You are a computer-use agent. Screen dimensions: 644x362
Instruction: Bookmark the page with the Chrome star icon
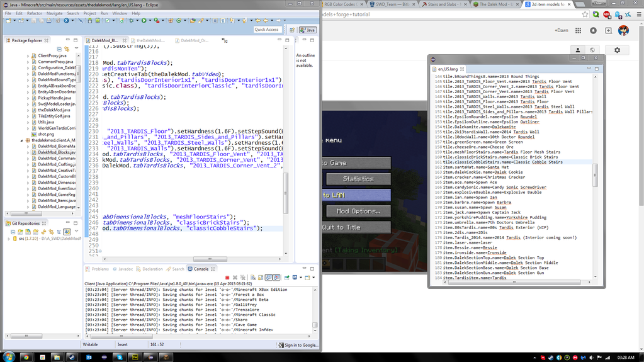[x=585, y=14]
